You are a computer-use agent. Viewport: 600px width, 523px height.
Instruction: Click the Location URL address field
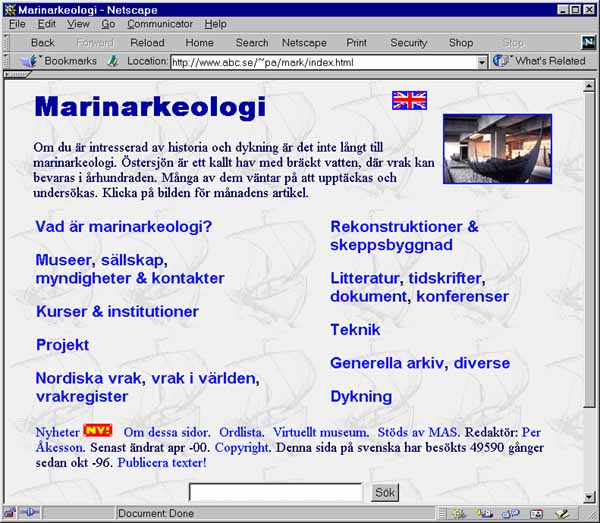pos(324,62)
